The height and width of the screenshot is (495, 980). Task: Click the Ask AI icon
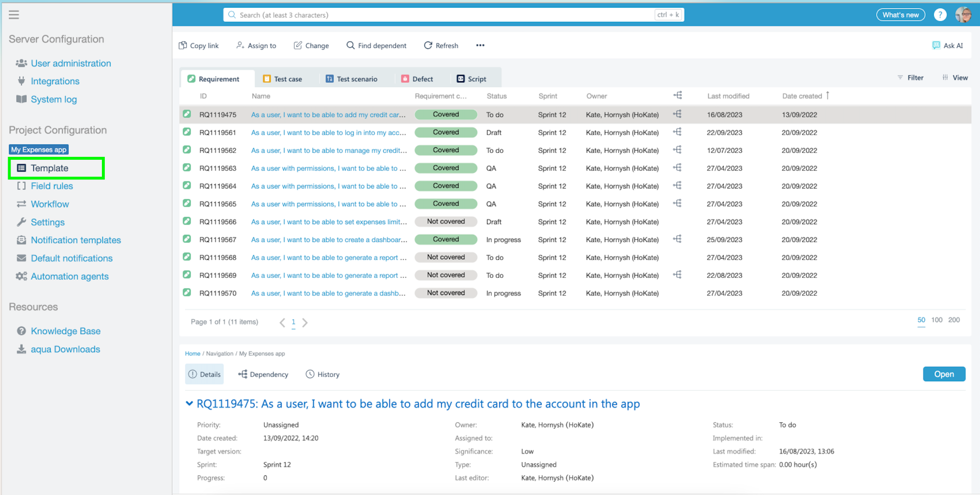tap(936, 45)
